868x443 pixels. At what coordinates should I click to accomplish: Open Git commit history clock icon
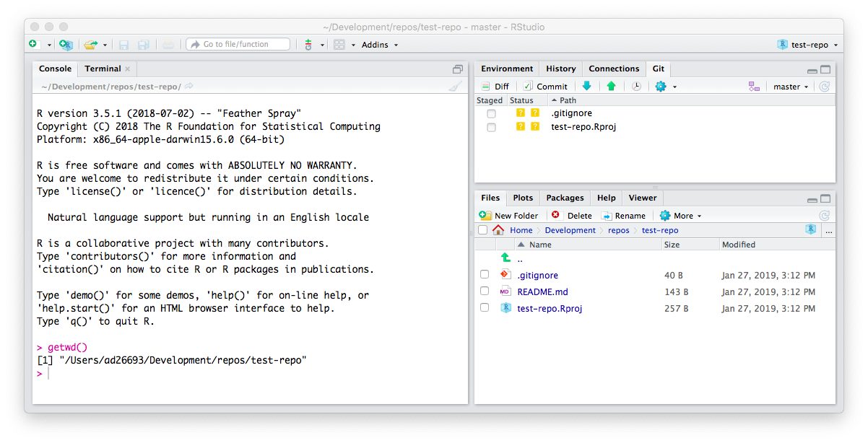(636, 86)
